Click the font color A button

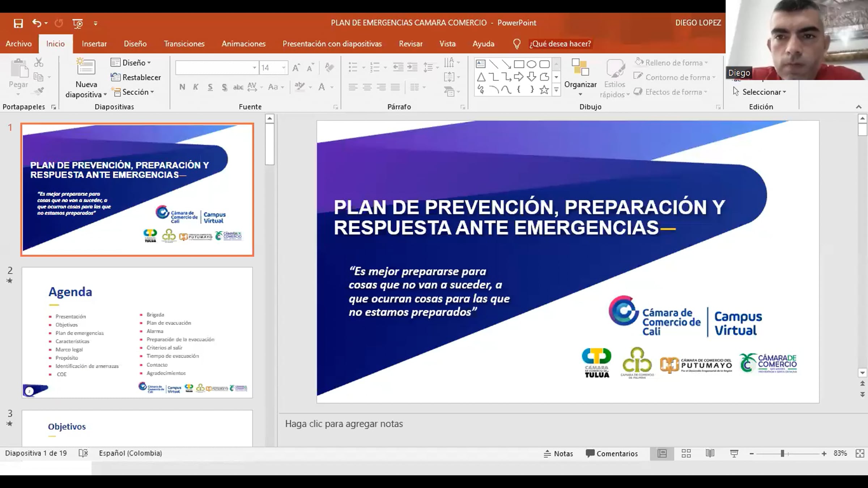pyautogui.click(x=321, y=87)
